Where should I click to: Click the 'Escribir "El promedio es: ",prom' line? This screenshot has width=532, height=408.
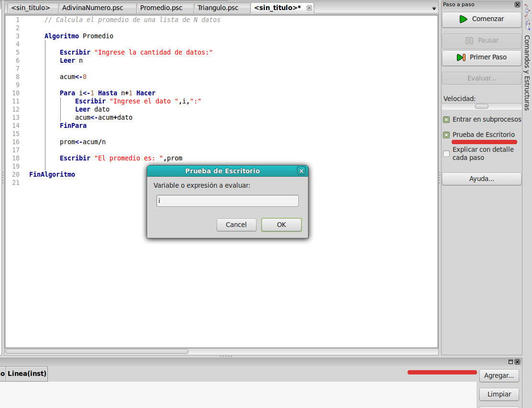coord(121,159)
